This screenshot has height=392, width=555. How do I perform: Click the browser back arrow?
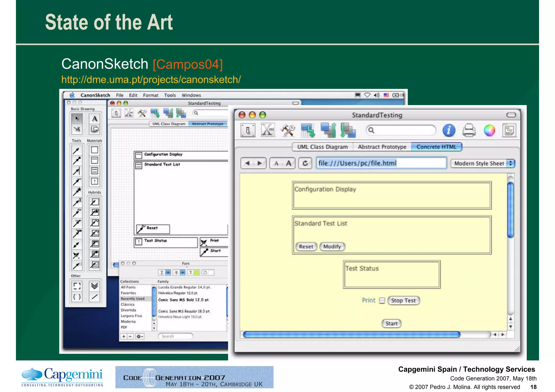[247, 163]
